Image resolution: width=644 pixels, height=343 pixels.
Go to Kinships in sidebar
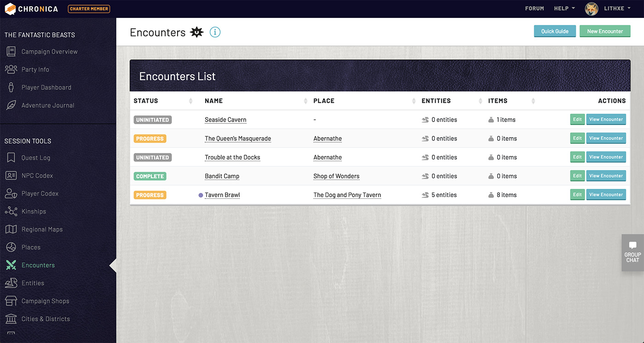click(x=34, y=212)
